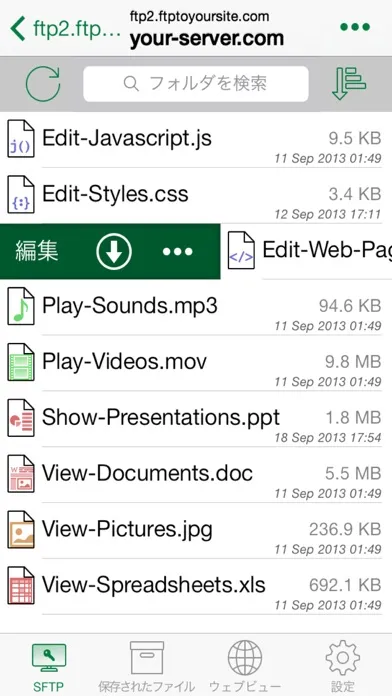Tap the refresh folder icon

tap(43, 84)
